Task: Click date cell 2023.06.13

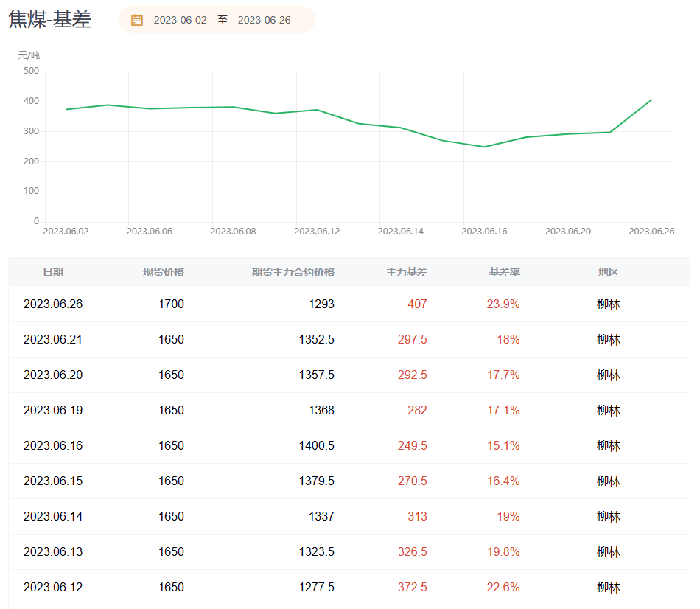Action: pos(53,551)
